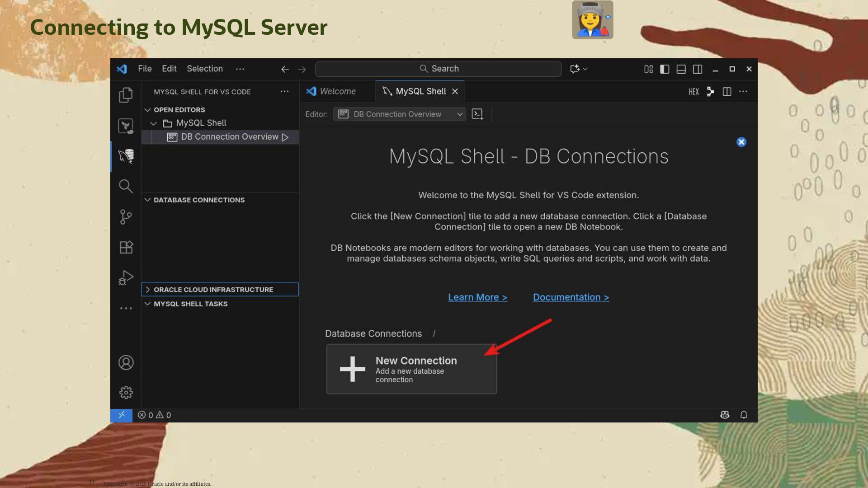
Task: Open the Accounts profile icon
Action: pyautogui.click(x=126, y=362)
